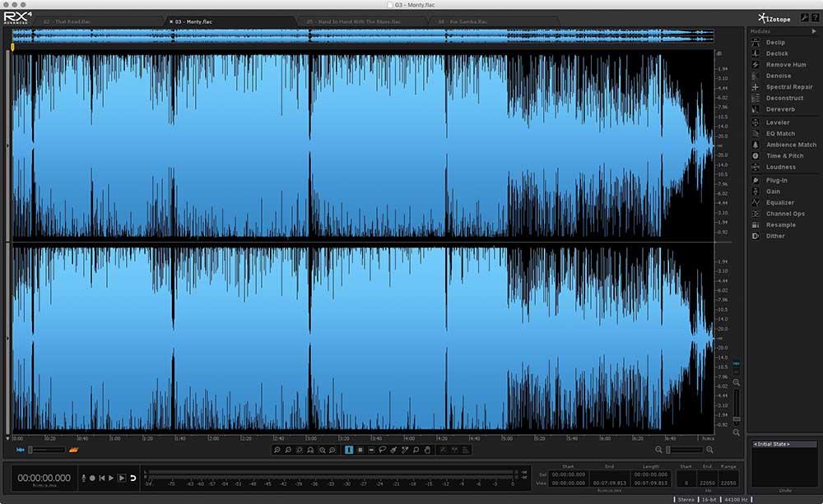Viewport: 823px width, 504px height.
Task: Select the hand grab tool
Action: pos(427,450)
